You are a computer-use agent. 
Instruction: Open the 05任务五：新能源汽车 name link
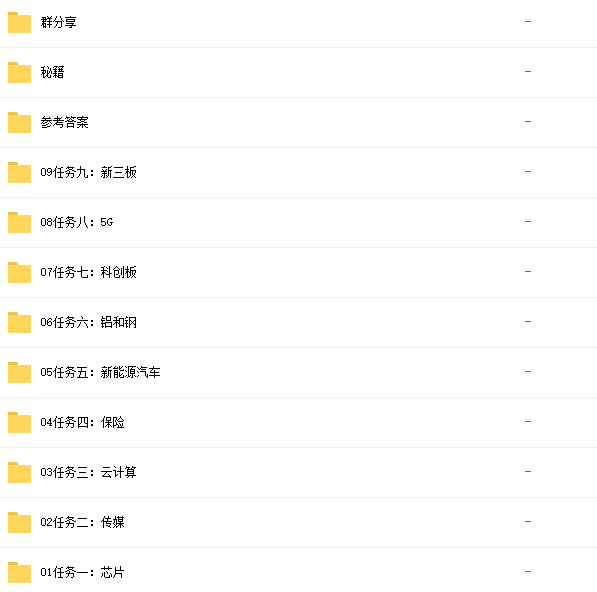(x=100, y=372)
